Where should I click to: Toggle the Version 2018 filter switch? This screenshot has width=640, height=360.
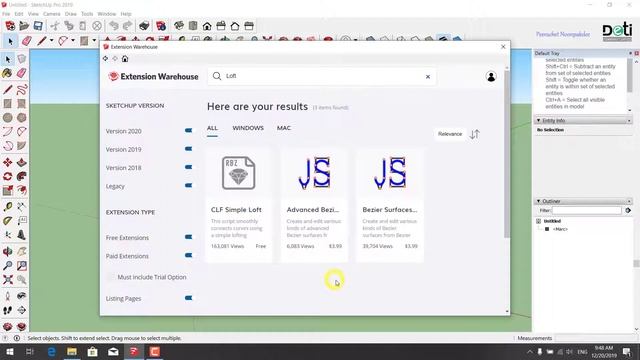[x=188, y=167]
